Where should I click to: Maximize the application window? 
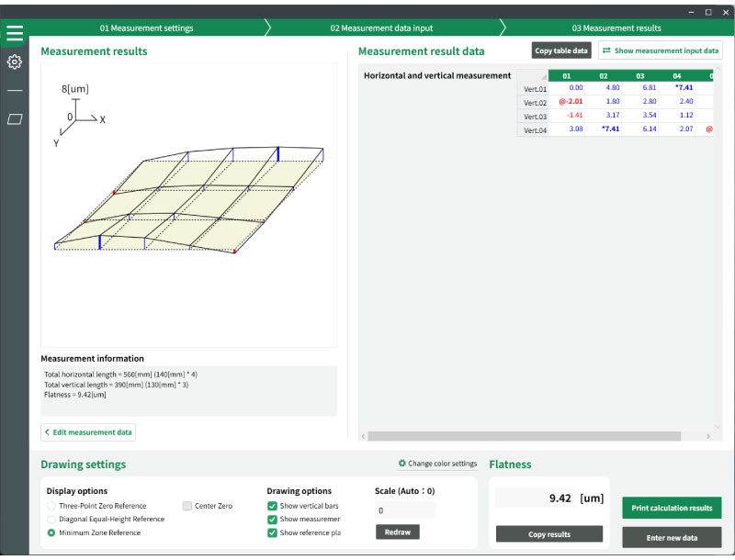pyautogui.click(x=707, y=12)
